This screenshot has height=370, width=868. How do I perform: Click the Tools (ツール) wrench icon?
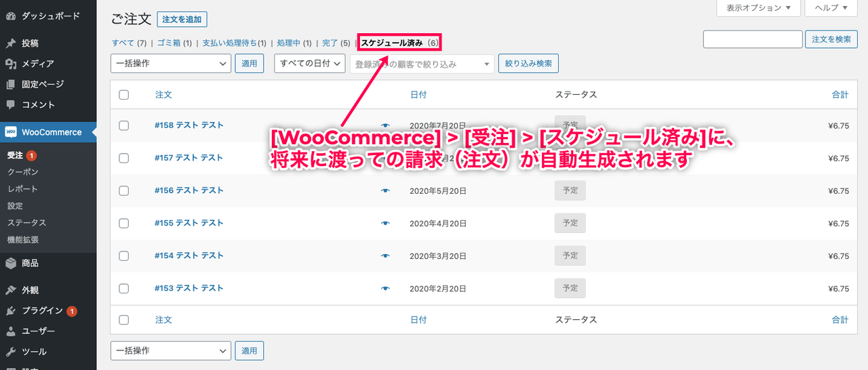pyautogui.click(x=11, y=352)
